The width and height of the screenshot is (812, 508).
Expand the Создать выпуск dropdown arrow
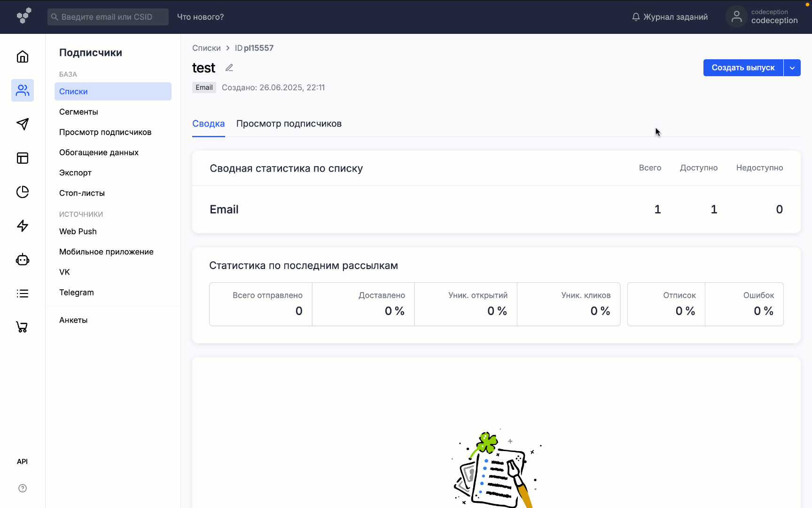pos(792,67)
